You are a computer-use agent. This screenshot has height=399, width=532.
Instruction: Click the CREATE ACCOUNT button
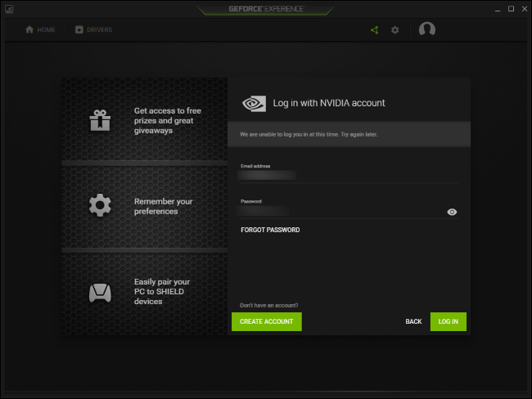(x=266, y=321)
